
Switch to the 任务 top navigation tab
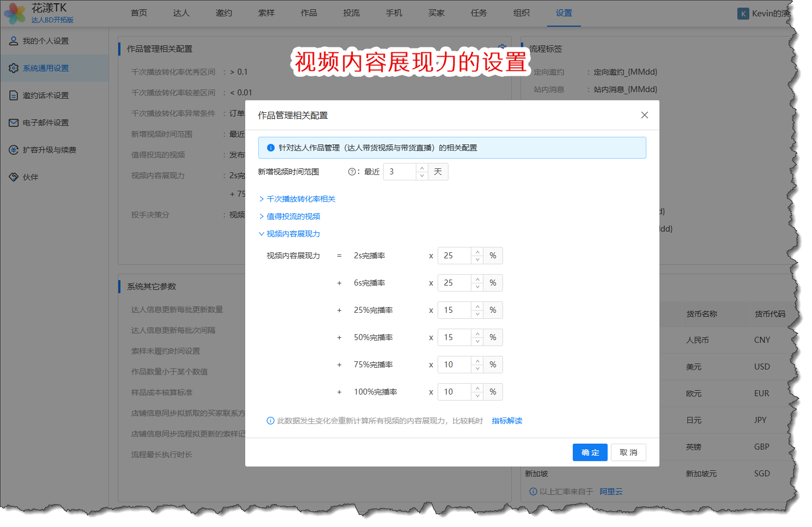(478, 13)
